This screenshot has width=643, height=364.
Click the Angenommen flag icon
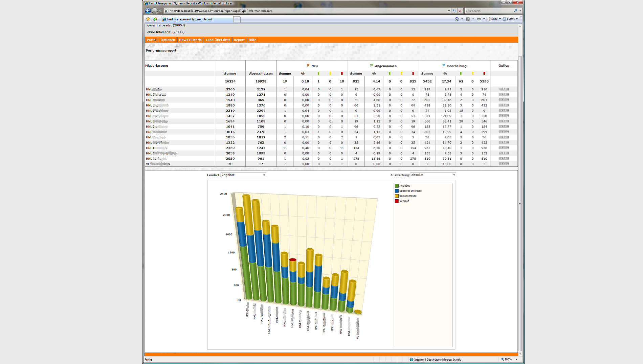[x=371, y=66]
